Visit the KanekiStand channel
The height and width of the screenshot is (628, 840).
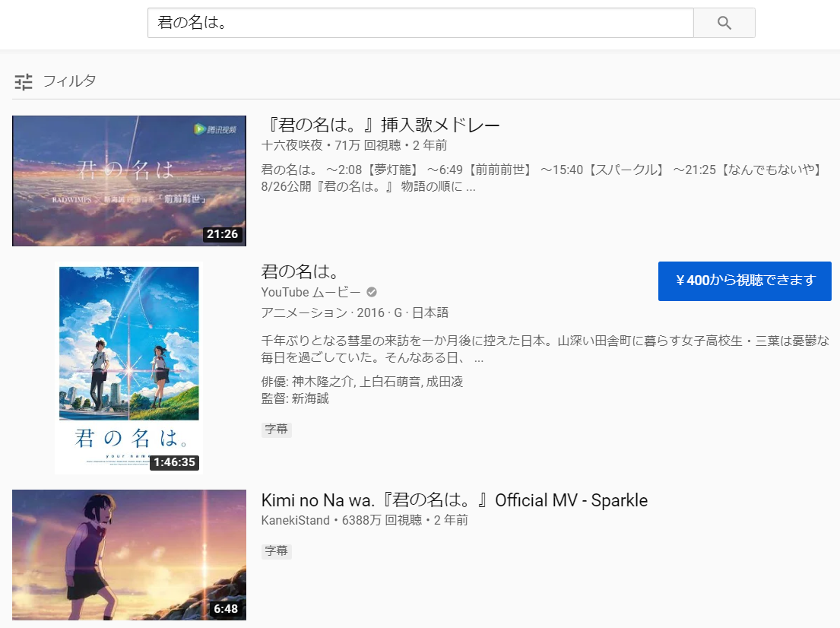click(295, 520)
